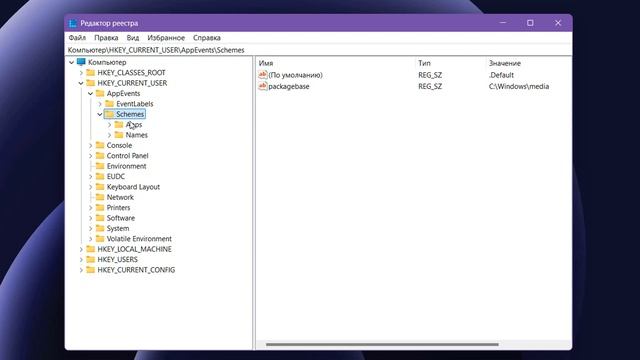Expand the Keyboard Layout chevron

(x=91, y=187)
